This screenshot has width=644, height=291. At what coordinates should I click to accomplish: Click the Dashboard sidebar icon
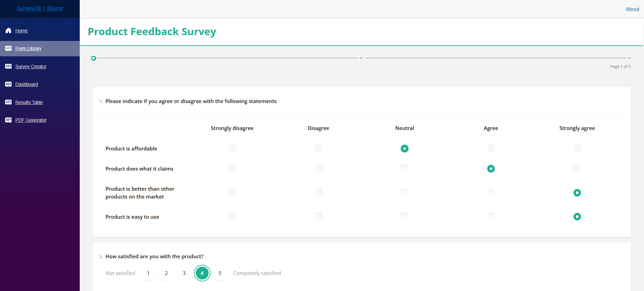[9, 84]
